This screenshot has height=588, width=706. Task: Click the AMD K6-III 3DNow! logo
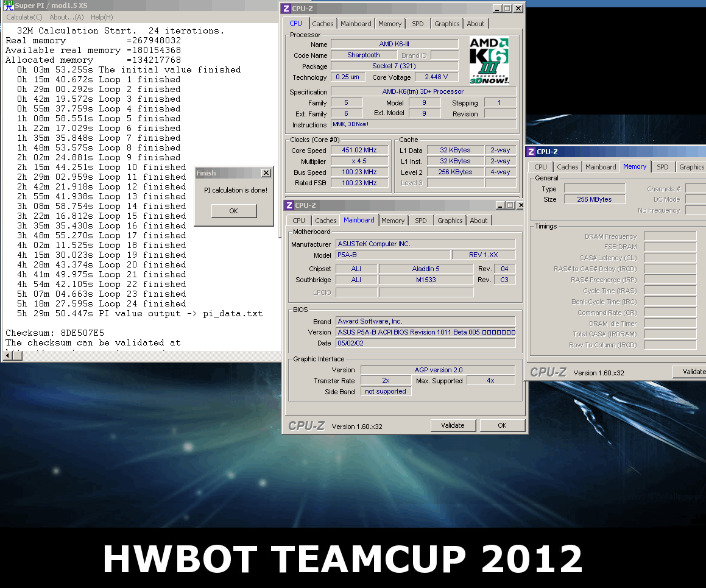[489, 60]
